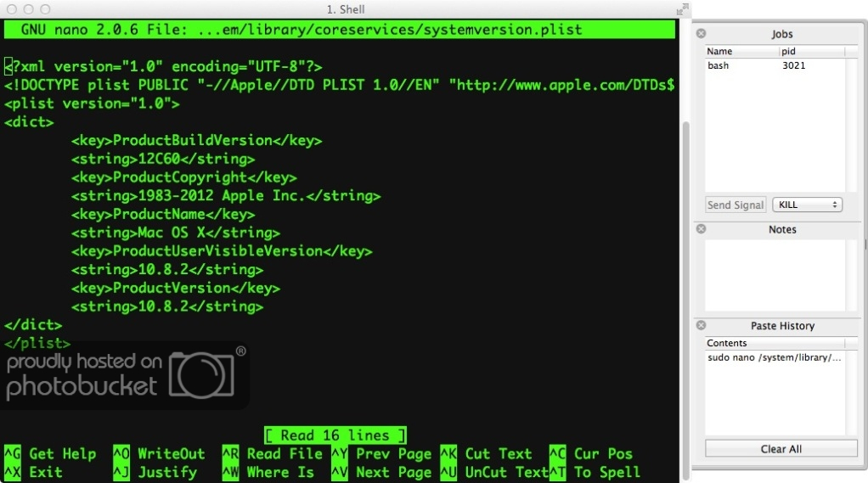868x483 pixels.
Task: Close the Notes panel
Action: coord(701,229)
